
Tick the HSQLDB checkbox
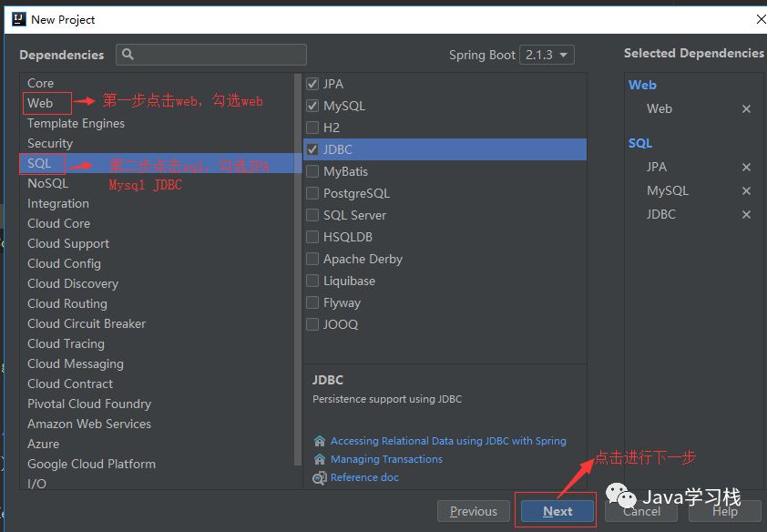(312, 237)
